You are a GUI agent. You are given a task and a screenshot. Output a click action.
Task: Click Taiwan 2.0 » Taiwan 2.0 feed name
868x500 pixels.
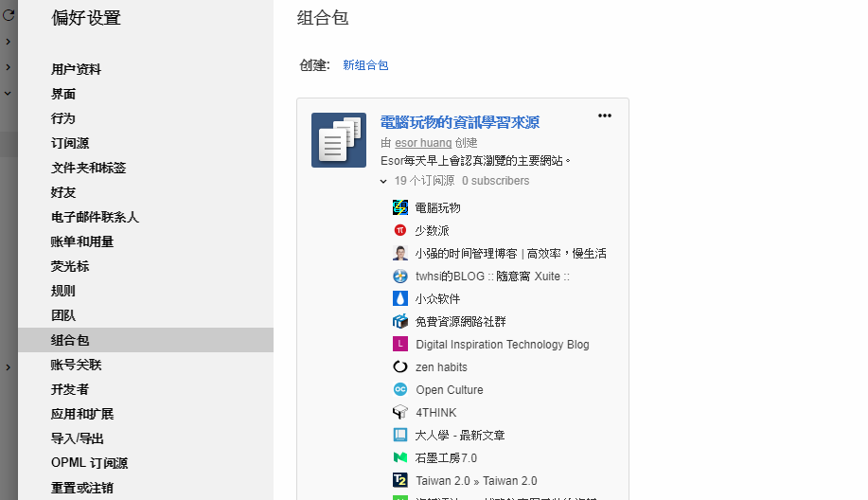coord(476,481)
